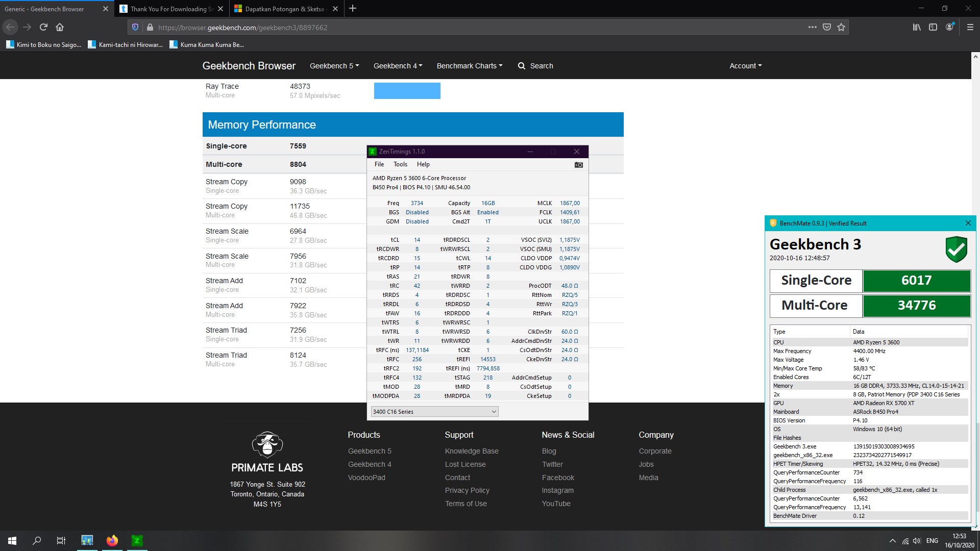This screenshot has width=980, height=551.
Task: Open ZenTimings Help menu
Action: [423, 164]
